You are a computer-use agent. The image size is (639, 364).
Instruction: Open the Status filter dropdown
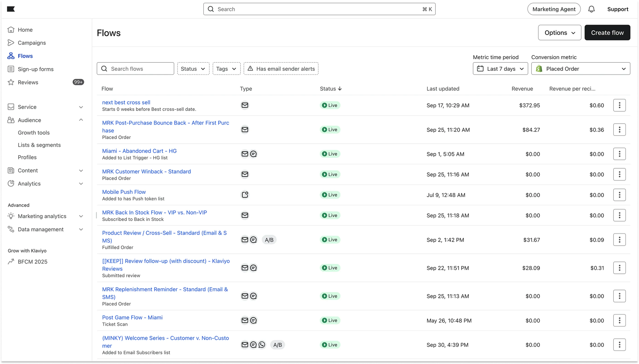(x=193, y=69)
